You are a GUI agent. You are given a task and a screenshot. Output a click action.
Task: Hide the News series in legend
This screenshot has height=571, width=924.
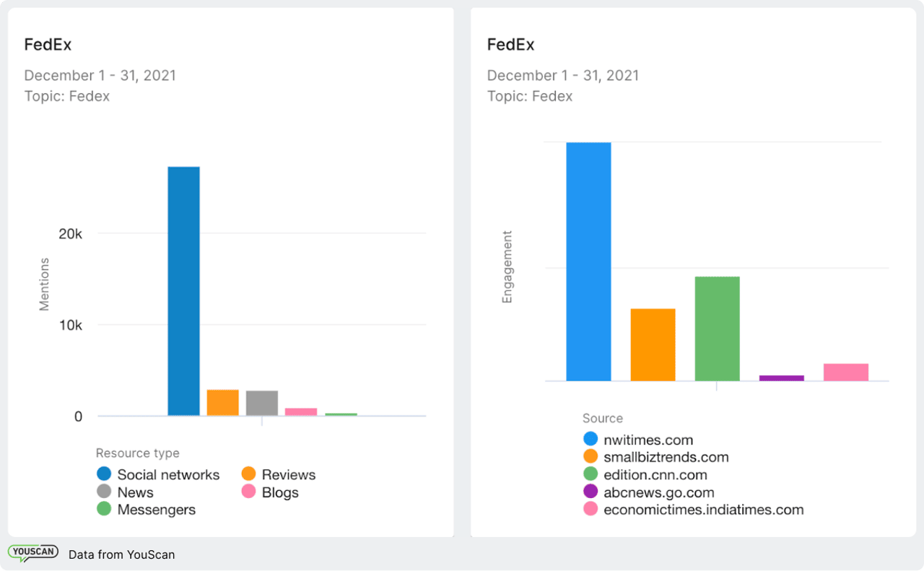click(x=125, y=492)
